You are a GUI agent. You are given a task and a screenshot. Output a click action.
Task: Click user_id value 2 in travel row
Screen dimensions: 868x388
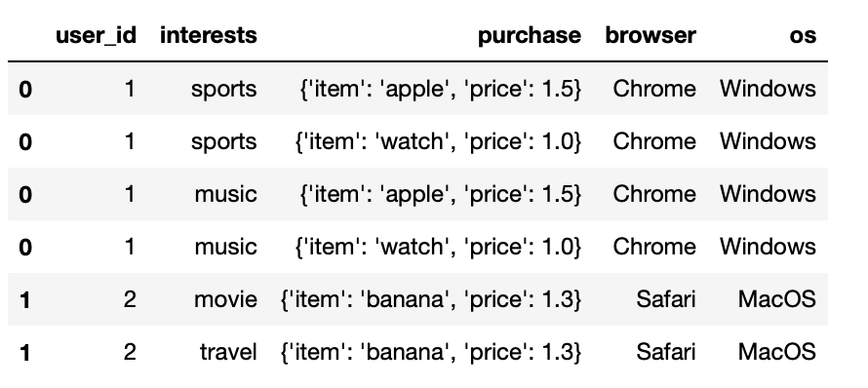pos(130,352)
